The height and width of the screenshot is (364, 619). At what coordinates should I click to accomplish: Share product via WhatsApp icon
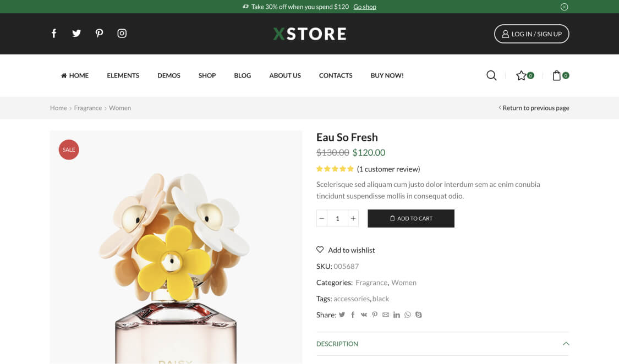pyautogui.click(x=407, y=315)
